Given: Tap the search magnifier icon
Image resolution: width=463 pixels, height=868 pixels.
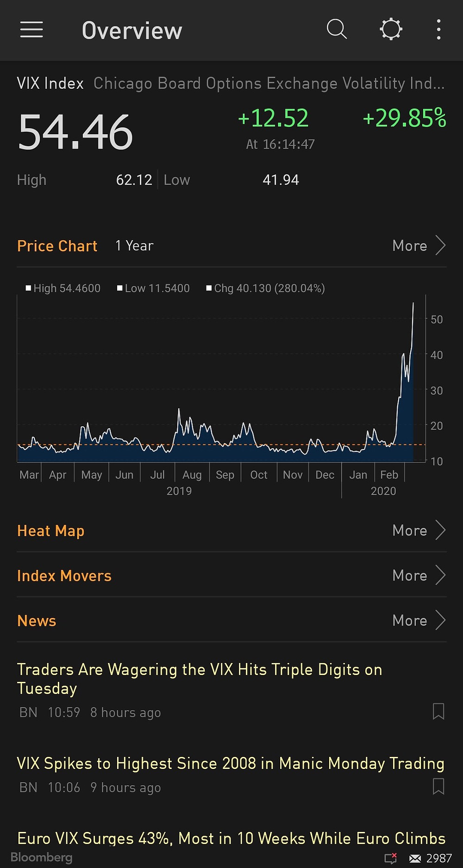Looking at the screenshot, I should [337, 29].
